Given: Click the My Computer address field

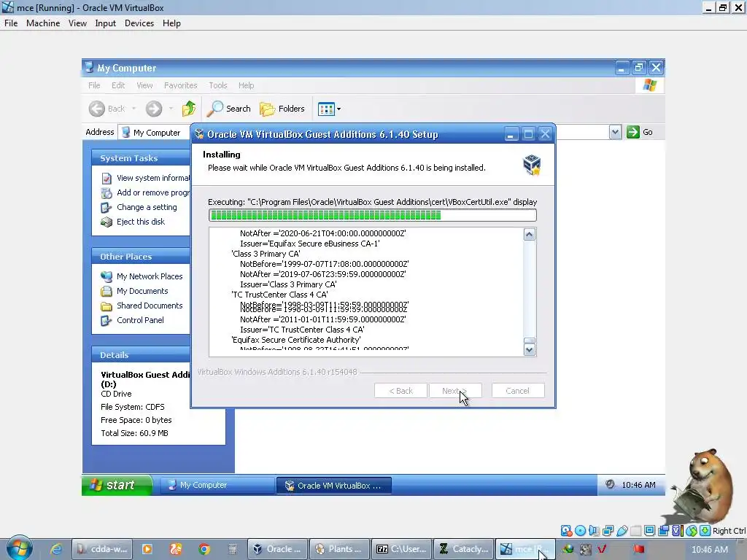Looking at the screenshot, I should point(155,133).
